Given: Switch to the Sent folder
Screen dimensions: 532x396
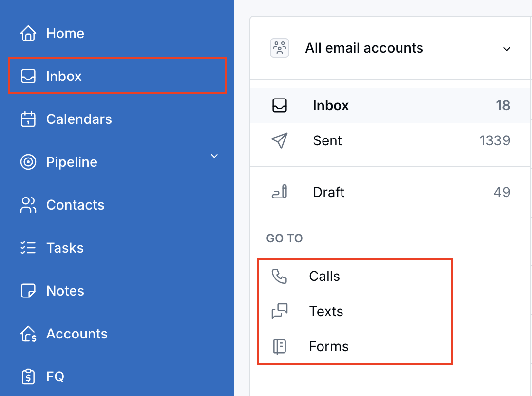Looking at the screenshot, I should pyautogui.click(x=327, y=140).
